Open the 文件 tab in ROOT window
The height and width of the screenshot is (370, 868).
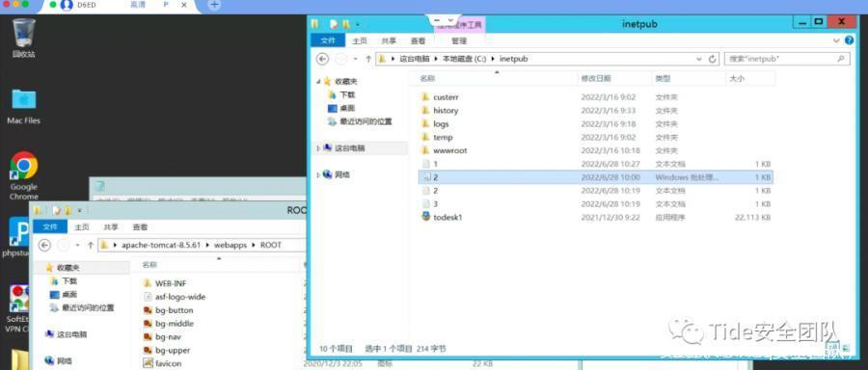click(50, 226)
